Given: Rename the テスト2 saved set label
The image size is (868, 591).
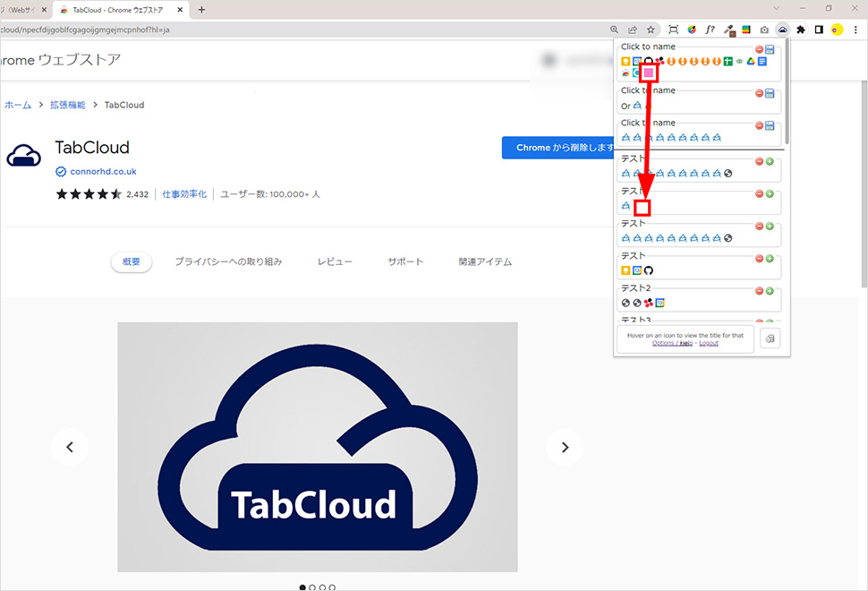Looking at the screenshot, I should 636,288.
